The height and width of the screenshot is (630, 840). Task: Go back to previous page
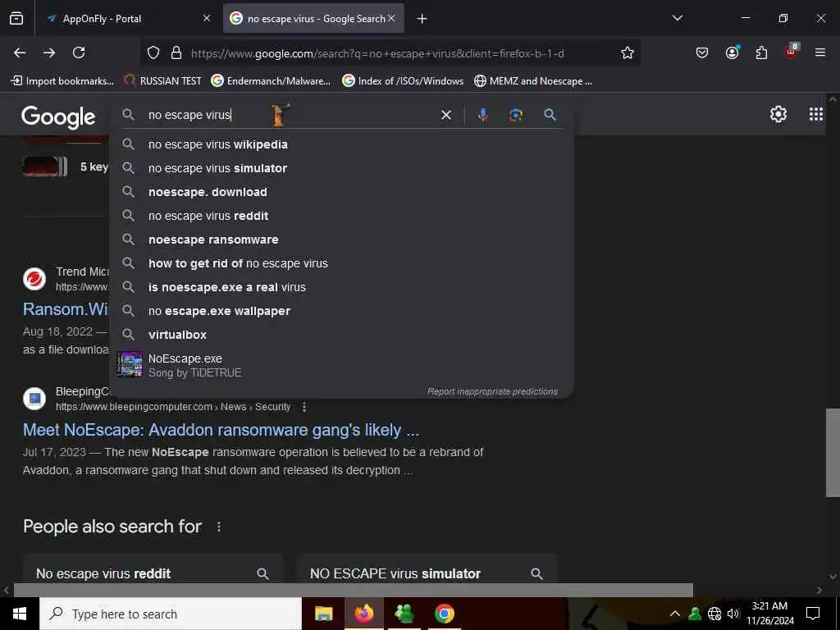20,52
